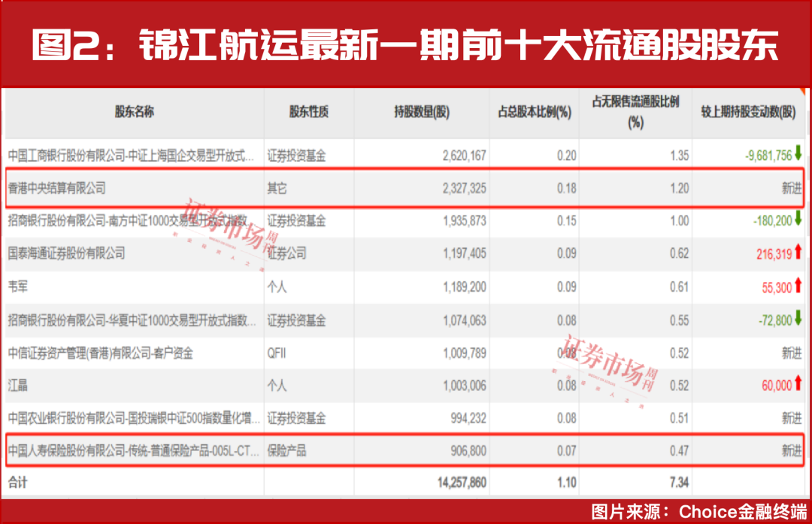
Task: Click the holding value 1,935,873
Action: 465,220
